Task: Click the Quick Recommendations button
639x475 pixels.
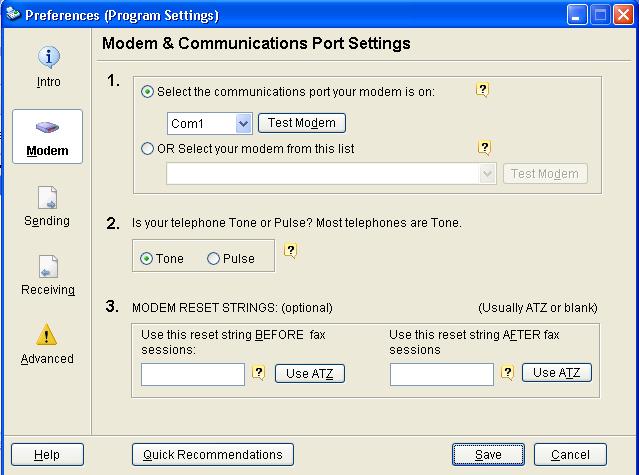Action: coord(213,455)
